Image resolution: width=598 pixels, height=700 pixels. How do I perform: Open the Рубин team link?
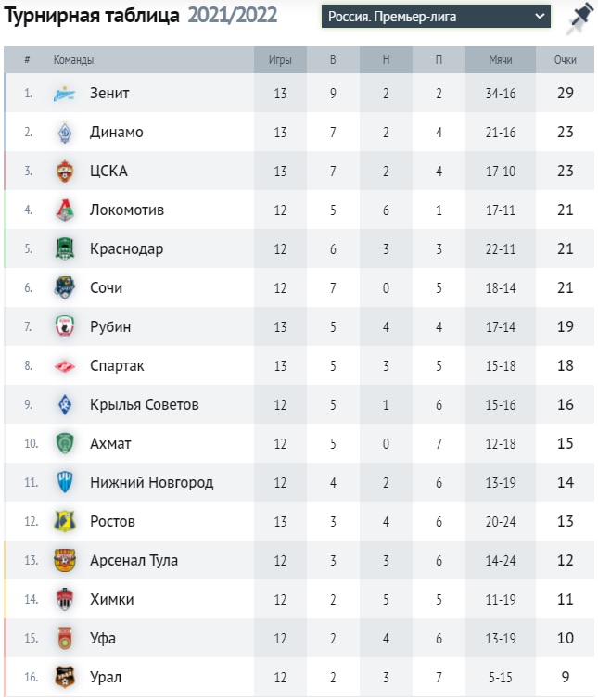[x=110, y=327]
